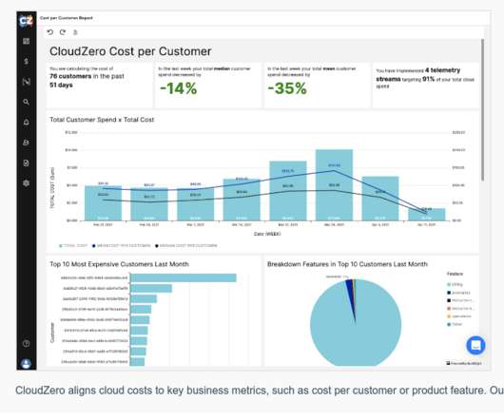Click the first weekly cost bar
Viewport: 504px width, 420px height.
coord(104,203)
